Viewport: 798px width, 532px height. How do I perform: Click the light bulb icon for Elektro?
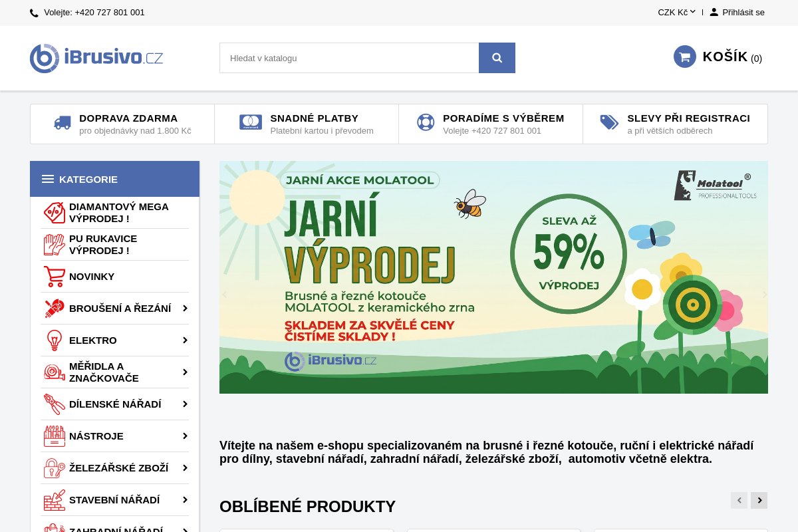pyautogui.click(x=55, y=340)
